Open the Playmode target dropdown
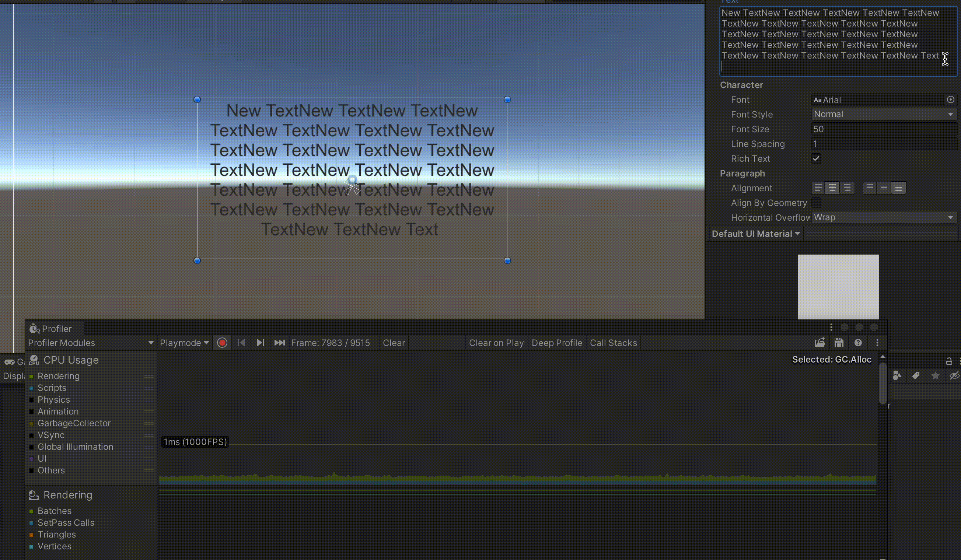Viewport: 961px width, 560px height. (184, 343)
